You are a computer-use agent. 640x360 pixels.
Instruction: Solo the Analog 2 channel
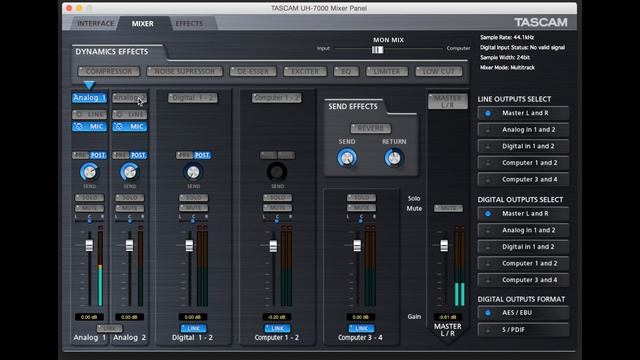[129, 198]
